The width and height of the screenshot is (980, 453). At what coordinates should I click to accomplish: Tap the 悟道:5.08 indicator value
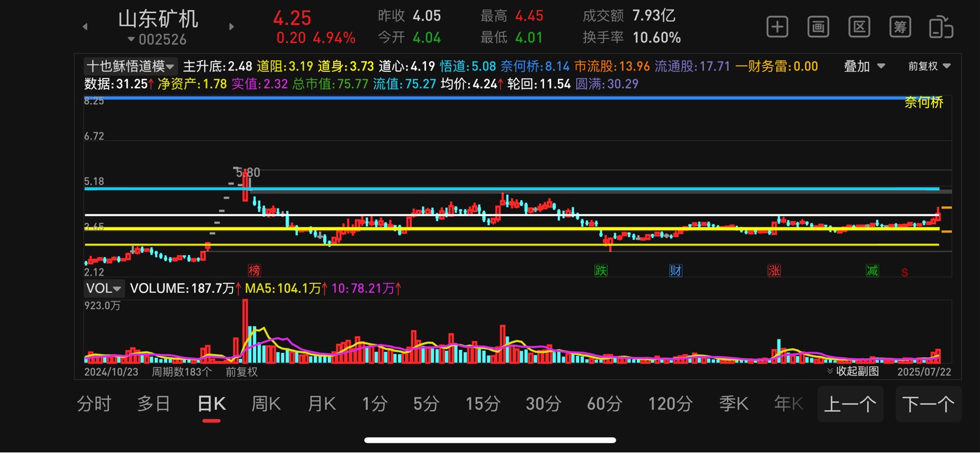468,67
